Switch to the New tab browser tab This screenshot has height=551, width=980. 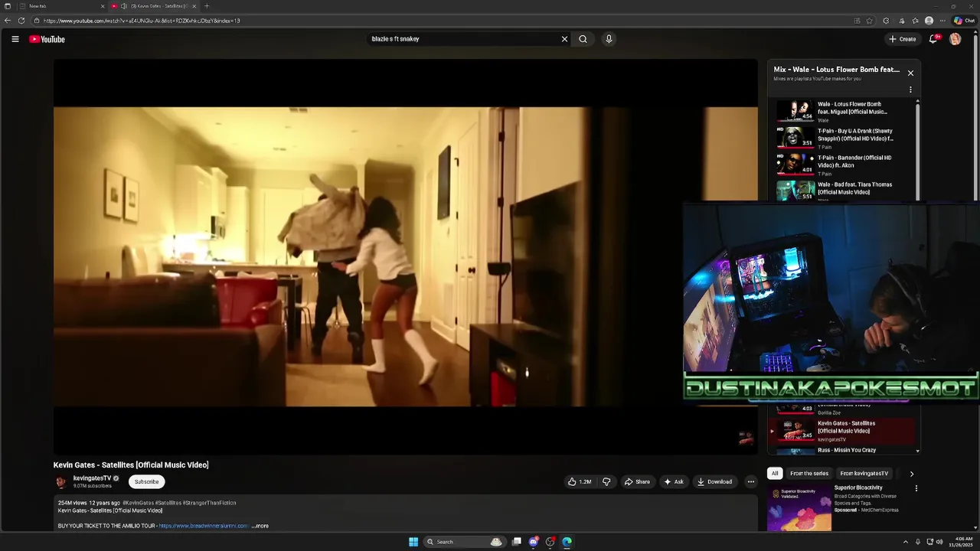(x=61, y=6)
